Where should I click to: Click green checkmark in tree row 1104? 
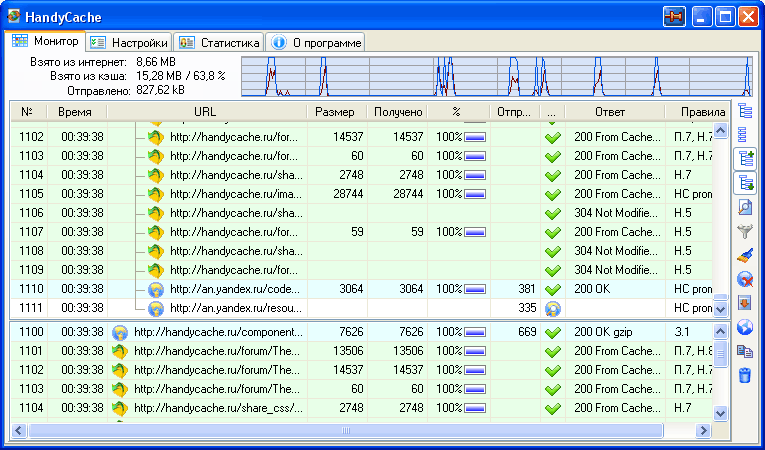click(552, 175)
